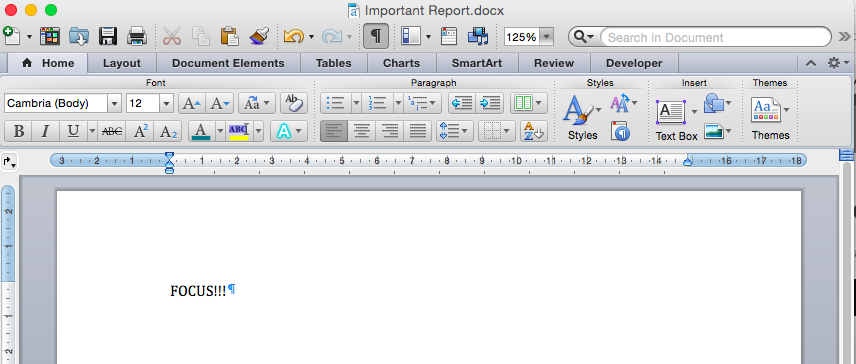Viewport: 856px width, 364px height.
Task: Open the zoom percentage dropdown
Action: click(546, 37)
